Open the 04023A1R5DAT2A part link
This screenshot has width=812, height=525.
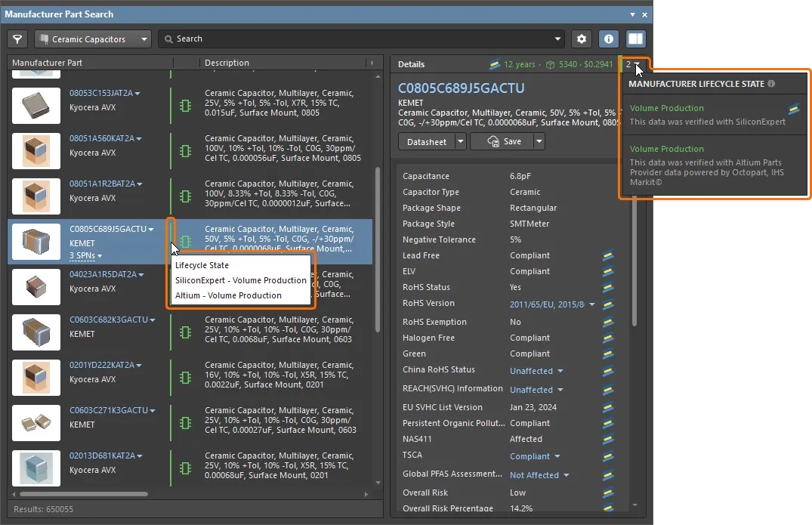pos(100,274)
